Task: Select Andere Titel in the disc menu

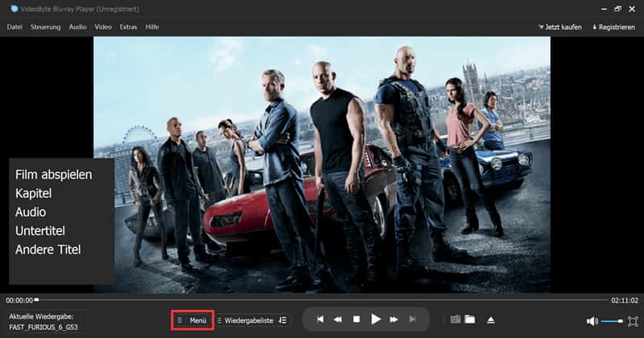Action: tap(48, 249)
